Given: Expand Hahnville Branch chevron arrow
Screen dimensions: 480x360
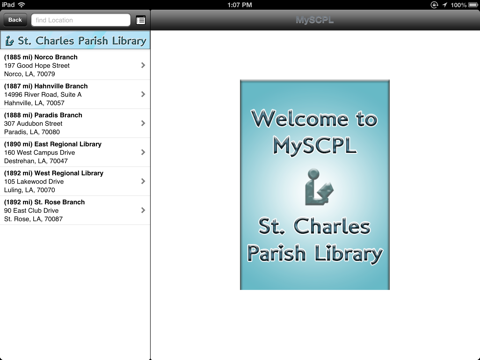Looking at the screenshot, I should pos(143,94).
